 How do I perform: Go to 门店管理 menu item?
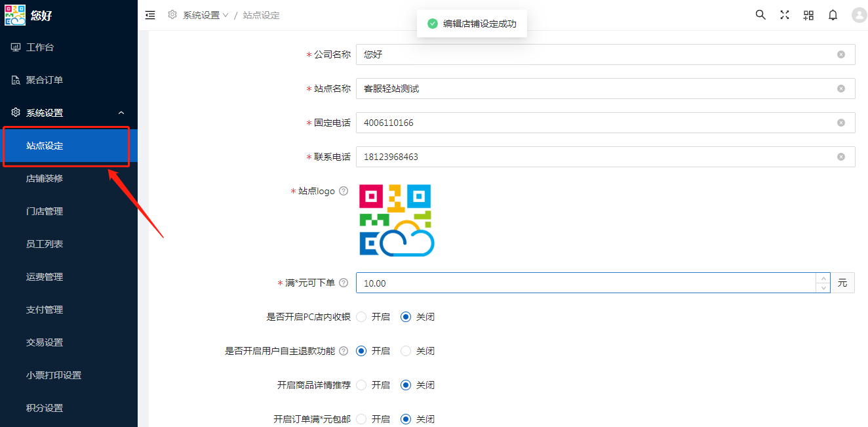pyautogui.click(x=45, y=211)
